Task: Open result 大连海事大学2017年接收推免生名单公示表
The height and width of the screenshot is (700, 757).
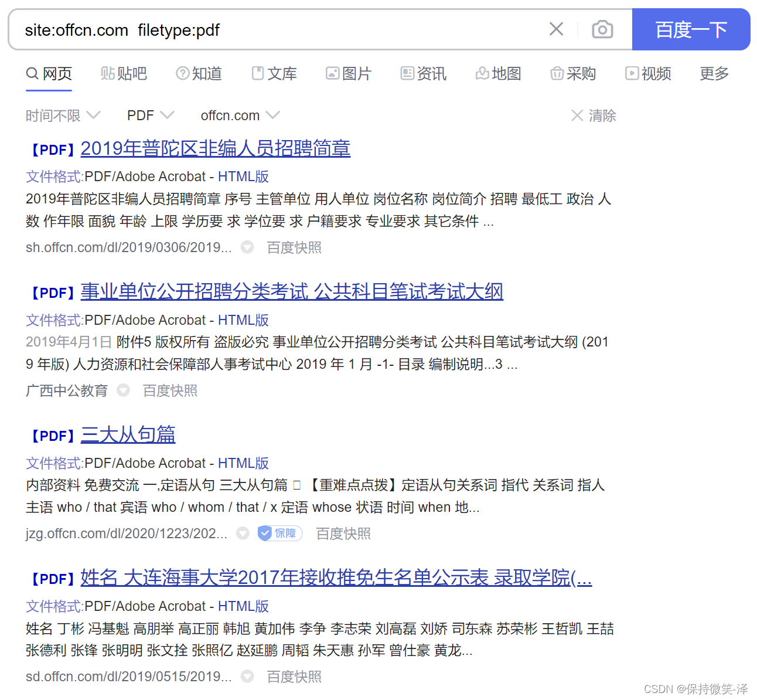Action: (336, 577)
